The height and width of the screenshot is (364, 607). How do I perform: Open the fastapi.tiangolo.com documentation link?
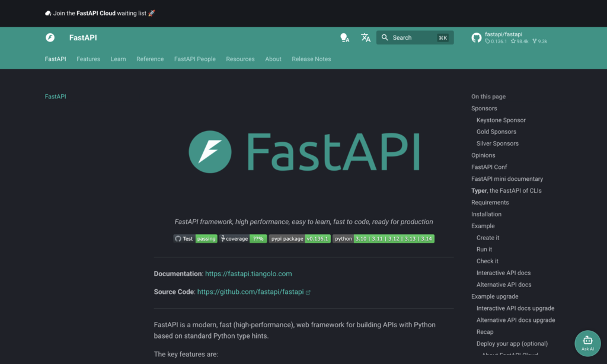[248, 273]
